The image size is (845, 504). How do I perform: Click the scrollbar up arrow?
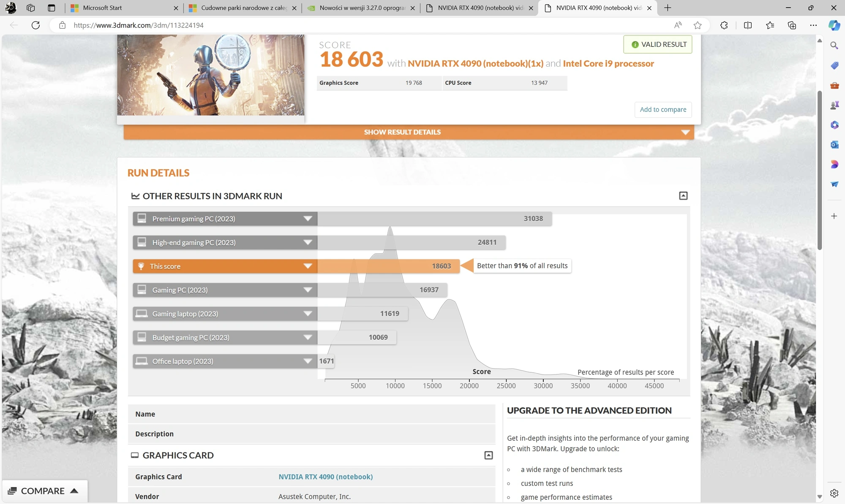click(820, 41)
